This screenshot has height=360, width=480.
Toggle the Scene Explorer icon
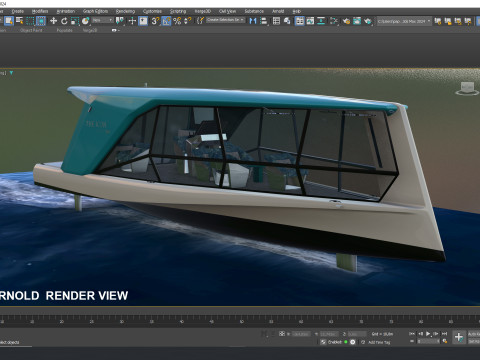pos(276,21)
